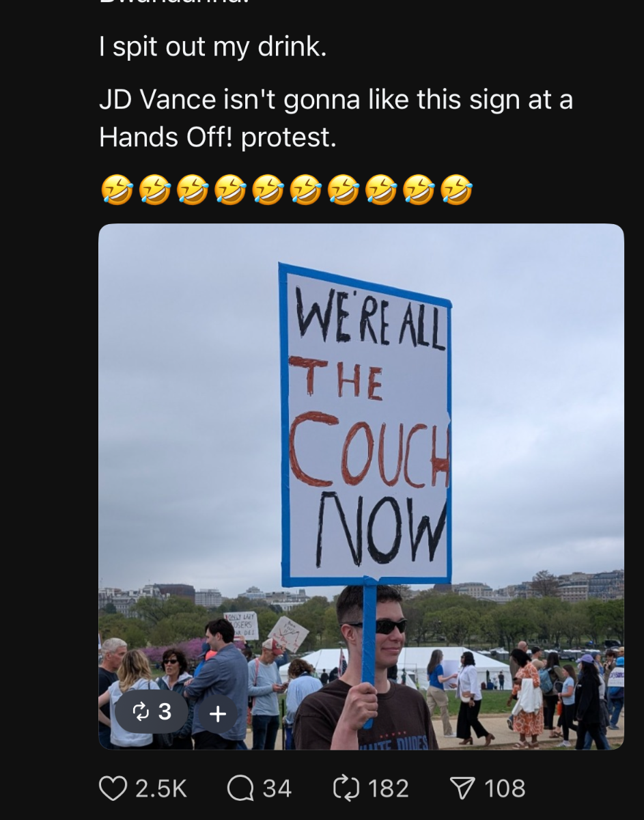Click the 108 shares count
The height and width of the screenshot is (820, 644).
(x=505, y=789)
